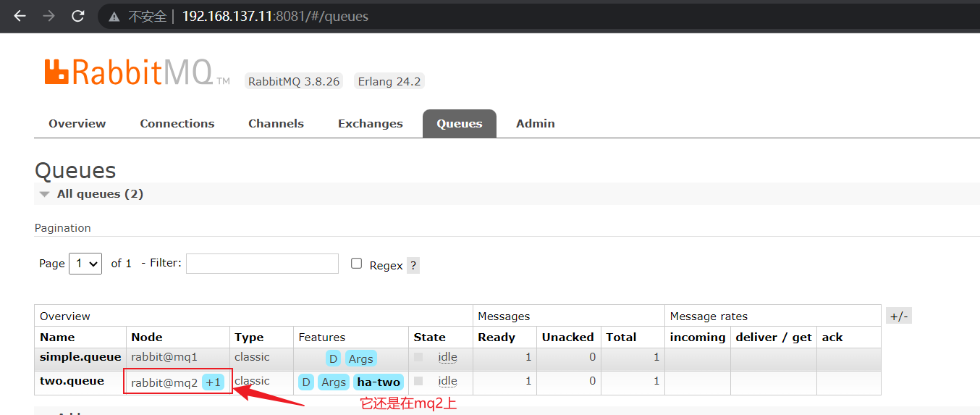Click the RabbitMQ 3.8.26 version label
This screenshot has height=415, width=980.
point(294,81)
